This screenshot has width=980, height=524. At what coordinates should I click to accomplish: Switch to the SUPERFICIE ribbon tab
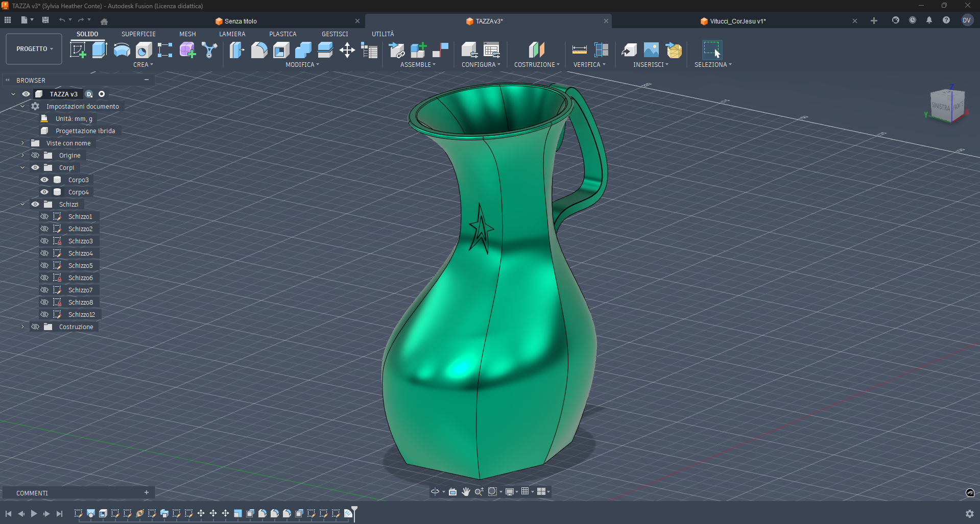click(138, 34)
